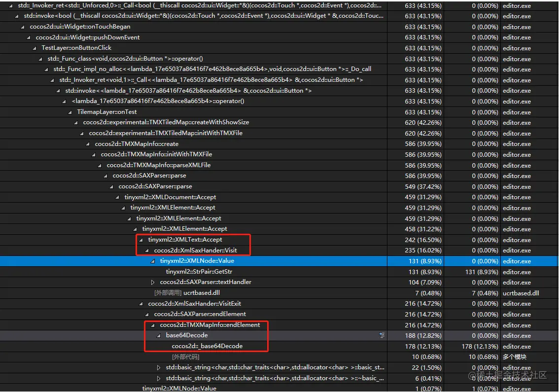Collapse the TMXTiledMap::createWithShowSize node arrow
This screenshot has height=392, width=559.
[x=76, y=122]
